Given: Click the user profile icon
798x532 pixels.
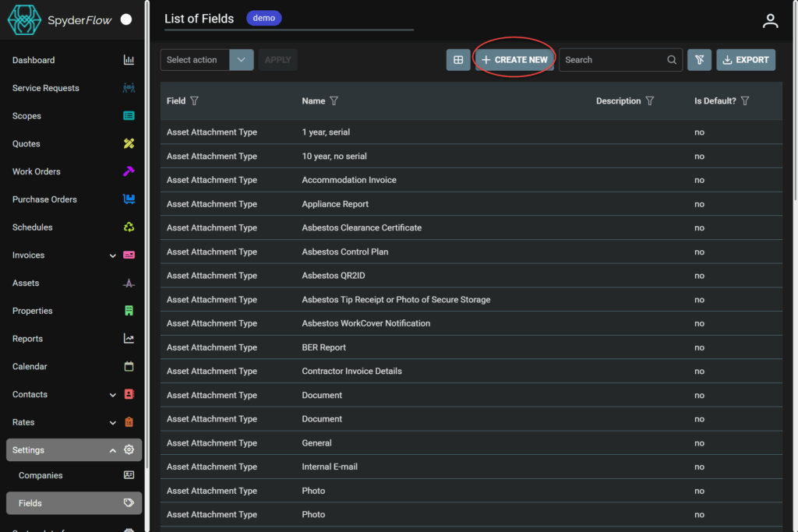Looking at the screenshot, I should (x=770, y=21).
